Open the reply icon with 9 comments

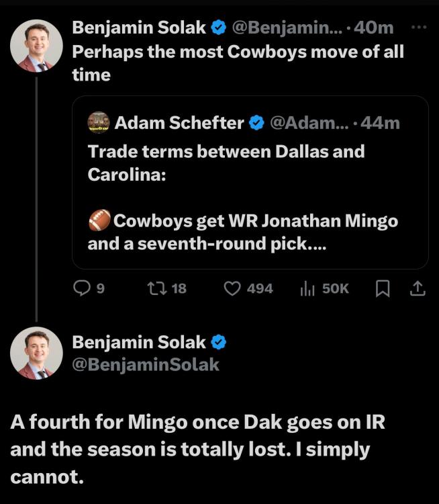point(81,288)
